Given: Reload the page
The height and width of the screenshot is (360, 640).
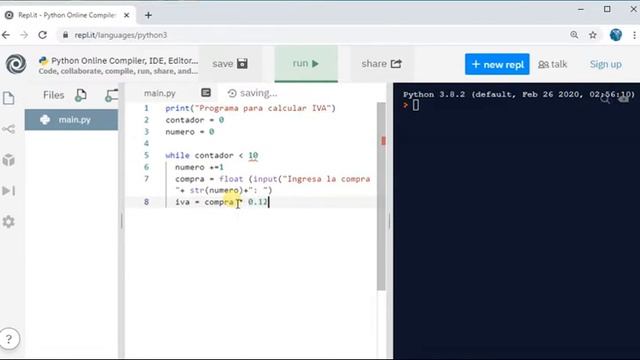Looking at the screenshot, I should coord(42,35).
